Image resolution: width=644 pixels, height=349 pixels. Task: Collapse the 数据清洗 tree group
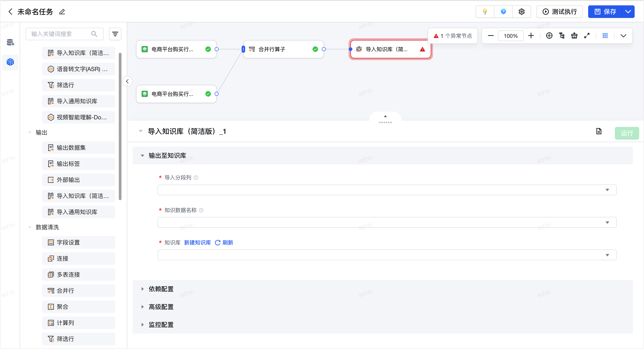(29, 227)
